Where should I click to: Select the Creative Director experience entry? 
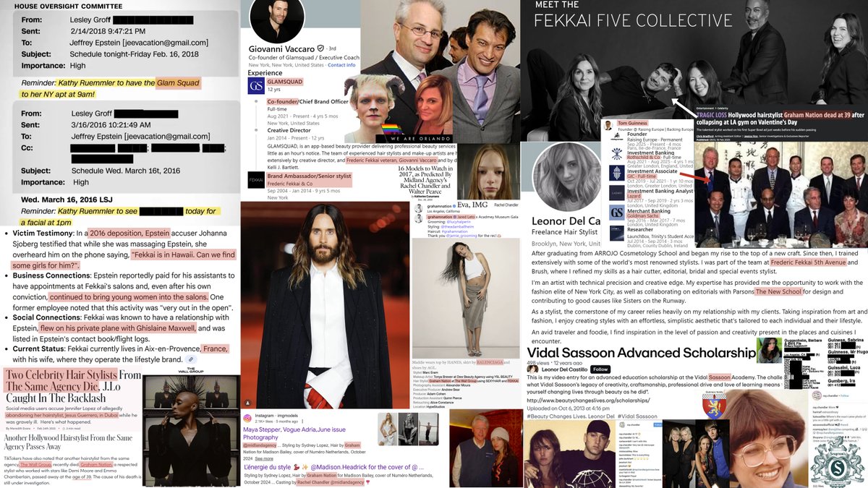(x=288, y=131)
